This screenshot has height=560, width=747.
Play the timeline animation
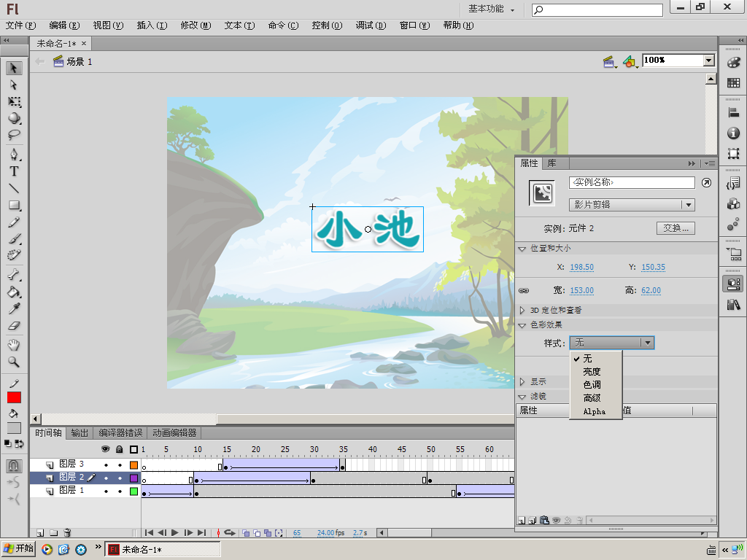175,533
